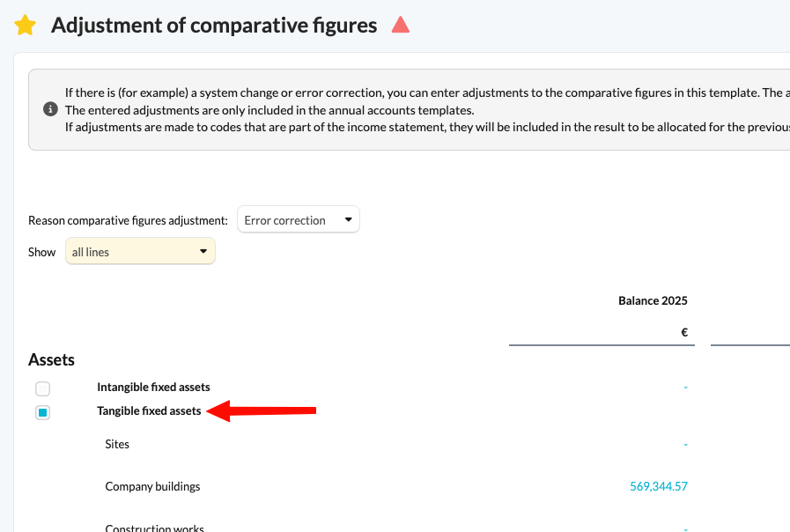790x532 pixels.
Task: Click the Company buildings balance 569,344.57
Action: point(659,486)
